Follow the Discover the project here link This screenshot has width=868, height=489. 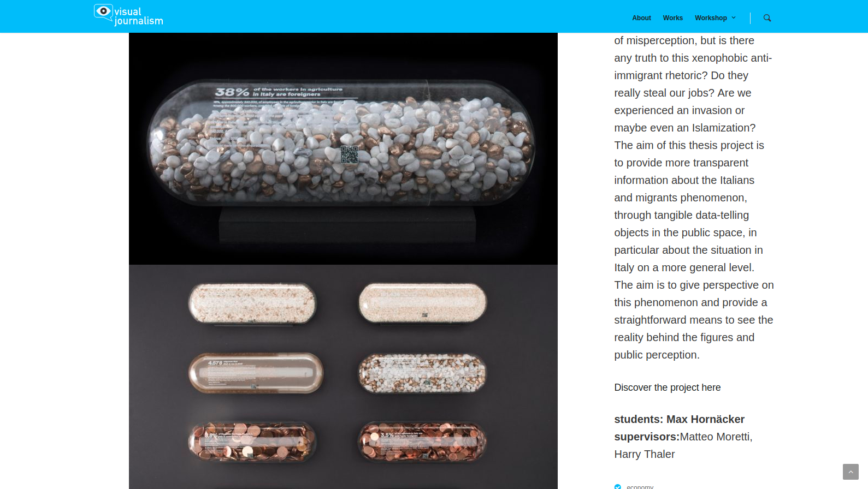[x=668, y=387]
